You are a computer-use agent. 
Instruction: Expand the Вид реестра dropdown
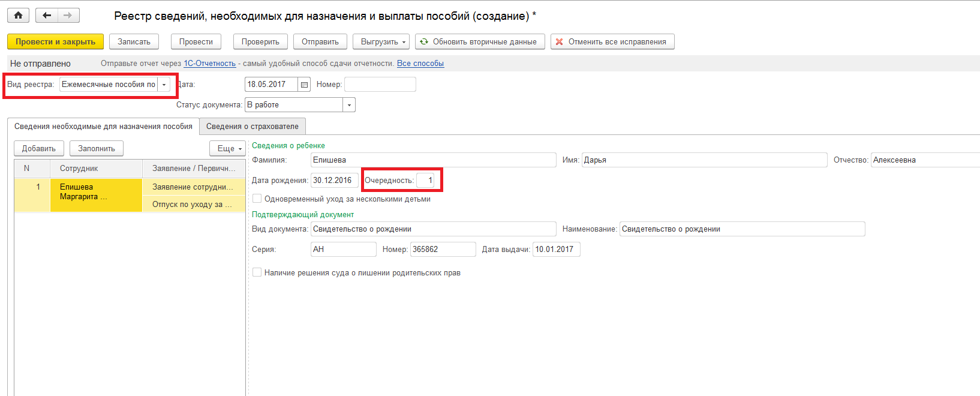(x=164, y=85)
